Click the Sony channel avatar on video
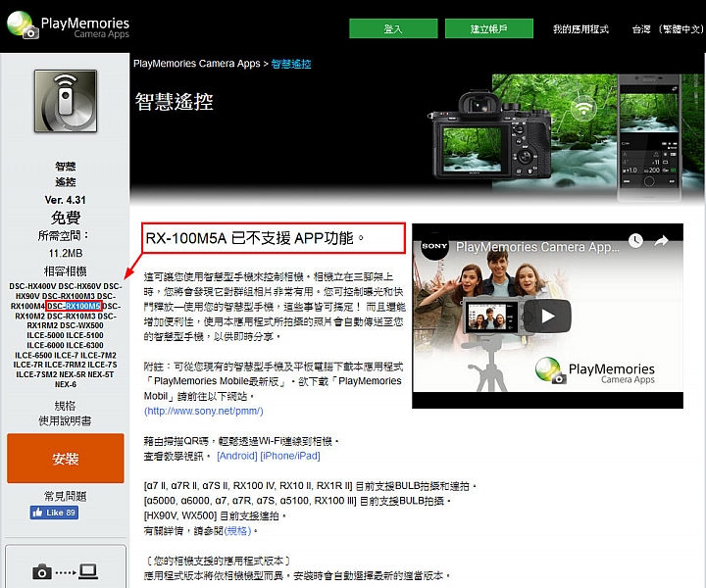 click(x=434, y=246)
